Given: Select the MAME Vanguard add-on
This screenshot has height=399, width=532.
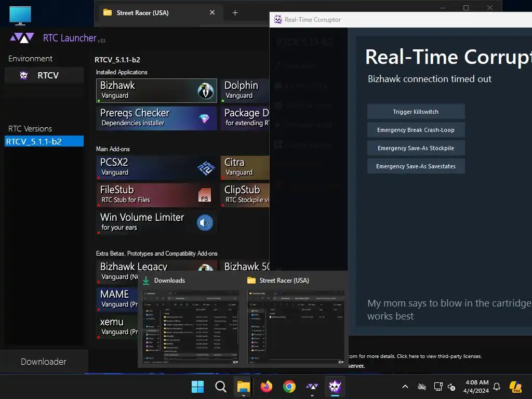Looking at the screenshot, I should click(x=117, y=299).
